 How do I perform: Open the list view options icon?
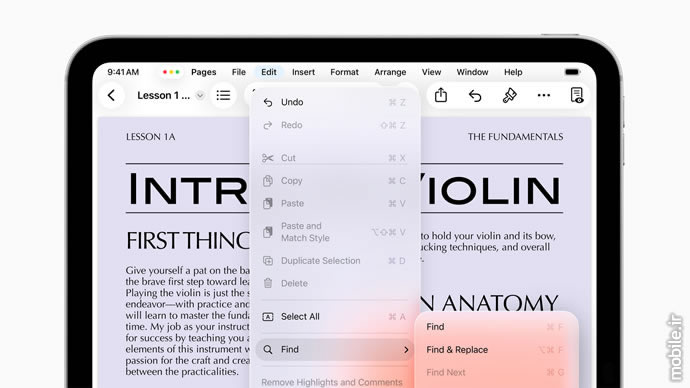[223, 95]
